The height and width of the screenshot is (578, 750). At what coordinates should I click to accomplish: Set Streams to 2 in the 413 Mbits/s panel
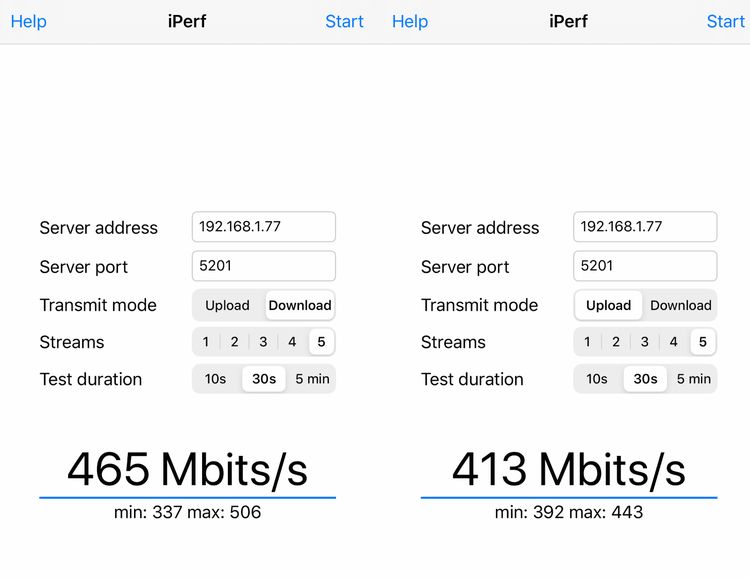click(616, 342)
